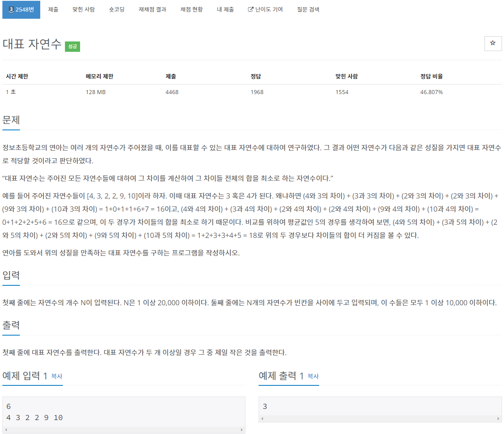Viewport: 504px width, 434px height.
Task: Click the 4468 submissions value
Action: [172, 92]
